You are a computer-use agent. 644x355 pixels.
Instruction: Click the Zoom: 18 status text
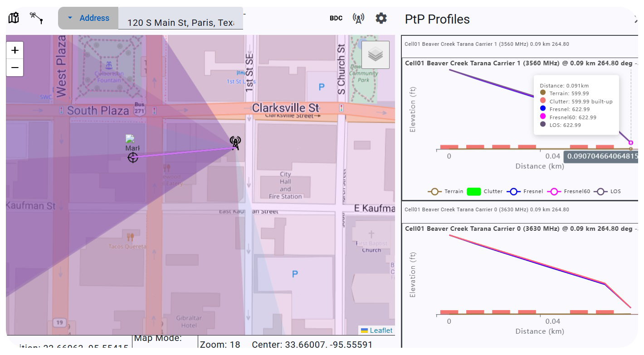point(220,345)
